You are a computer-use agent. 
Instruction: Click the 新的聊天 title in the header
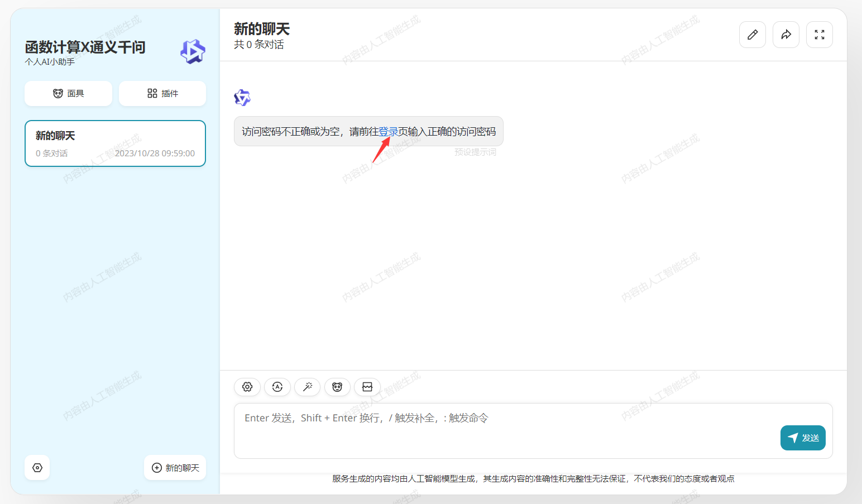point(262,29)
